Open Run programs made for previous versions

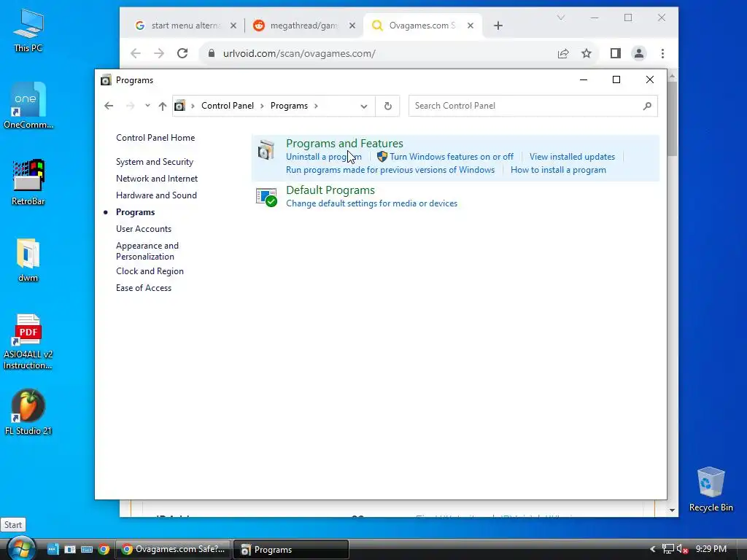pos(390,170)
